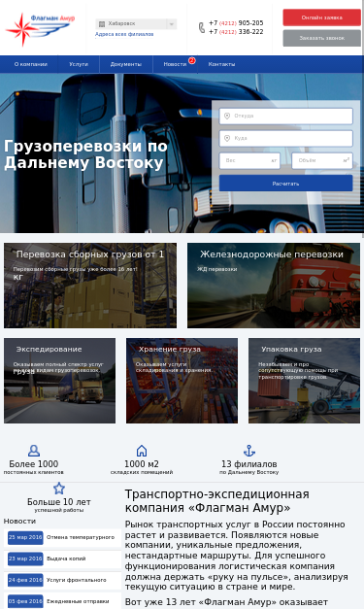Open the Контакты menu item
The height and width of the screenshot is (609, 364).
221,64
